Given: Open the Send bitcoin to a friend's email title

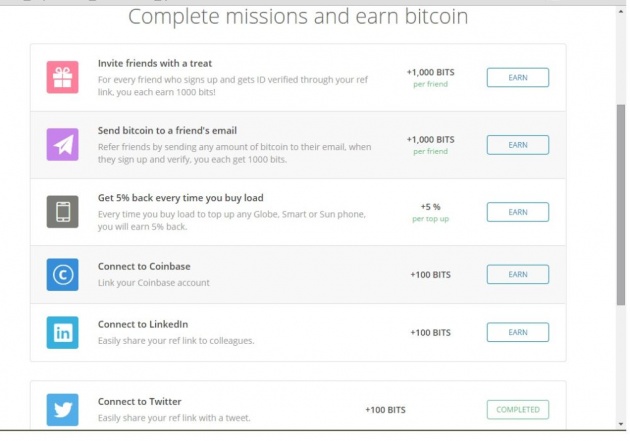Looking at the screenshot, I should point(167,131).
